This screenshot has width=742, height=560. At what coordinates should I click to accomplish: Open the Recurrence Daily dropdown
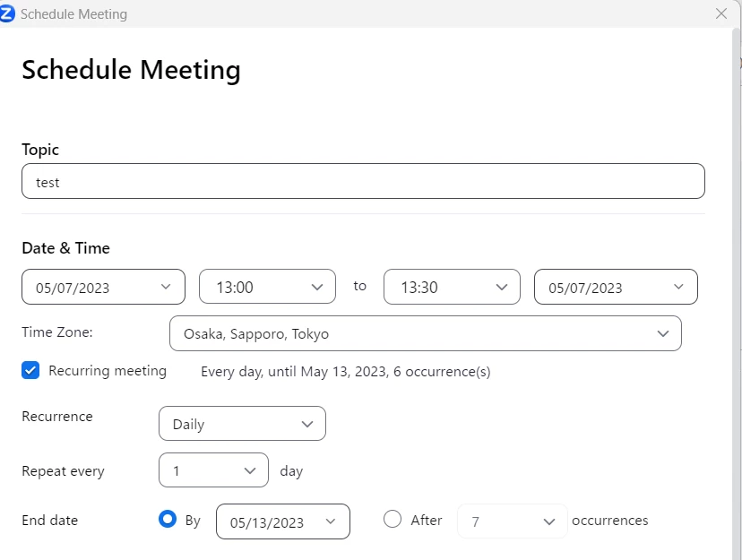pos(242,424)
